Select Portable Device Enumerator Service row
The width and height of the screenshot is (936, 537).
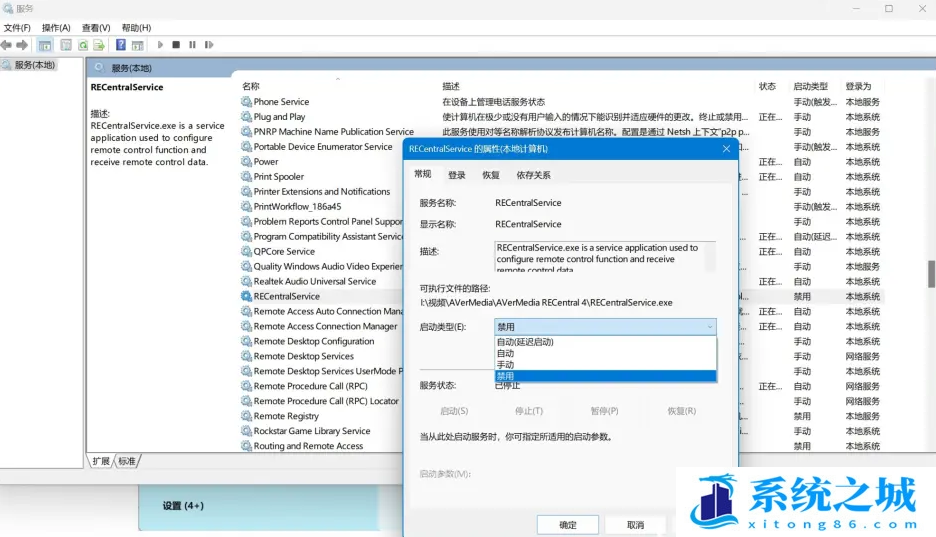[322, 146]
